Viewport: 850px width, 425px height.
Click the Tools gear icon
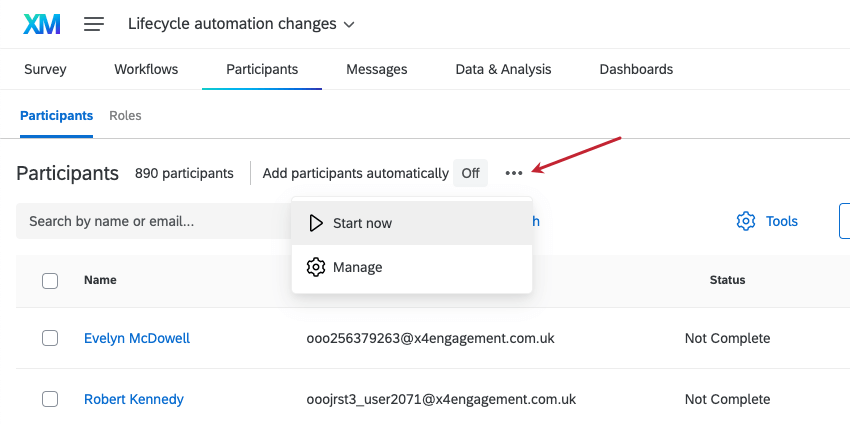pyautogui.click(x=745, y=221)
